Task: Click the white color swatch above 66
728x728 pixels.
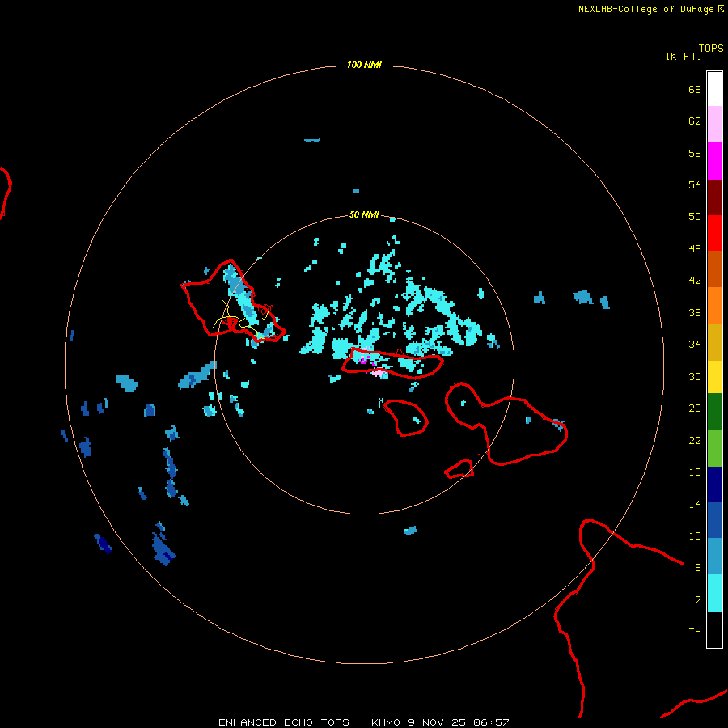Action: 714,89
